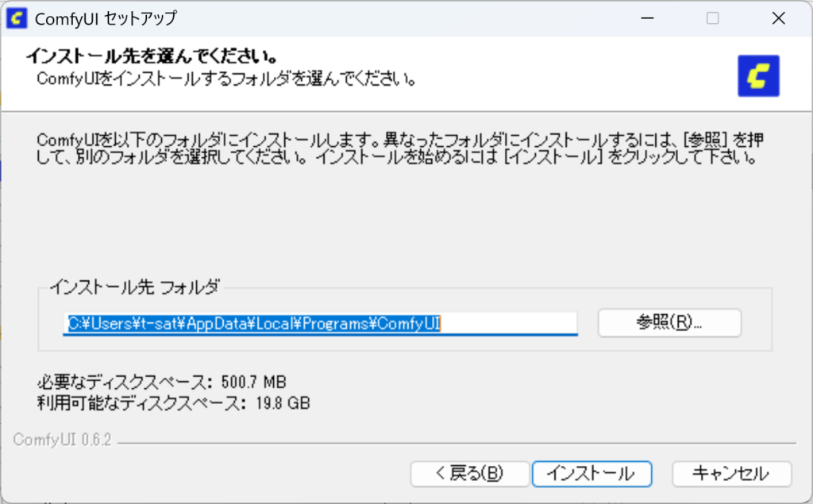The width and height of the screenshot is (813, 504).
Task: Click the ComfyUI icon in the title bar
Action: click(x=16, y=17)
